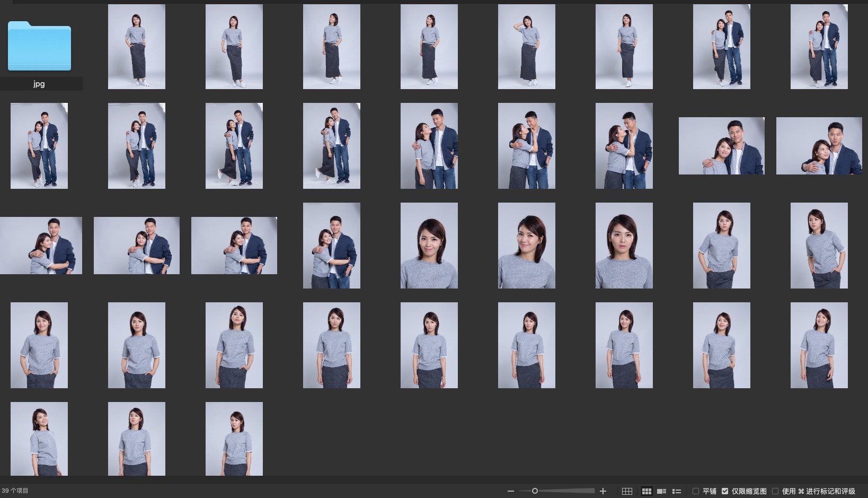Switch to list view mode
The height and width of the screenshot is (498, 868).
click(677, 491)
